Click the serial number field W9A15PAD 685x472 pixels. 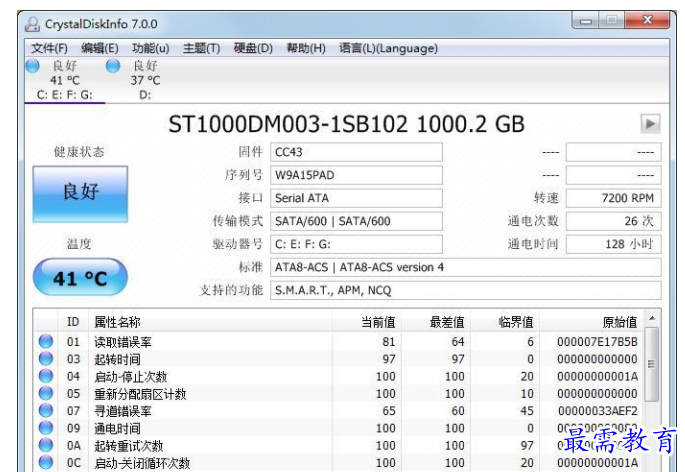tap(356, 175)
